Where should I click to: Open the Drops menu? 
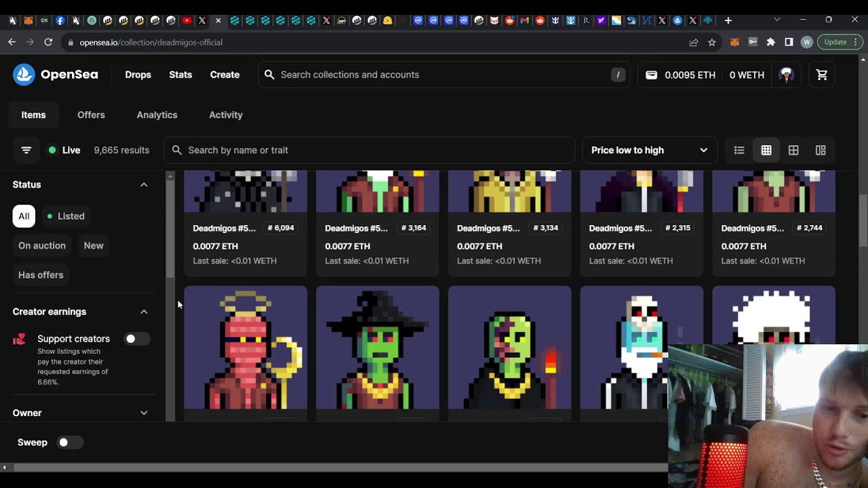138,75
